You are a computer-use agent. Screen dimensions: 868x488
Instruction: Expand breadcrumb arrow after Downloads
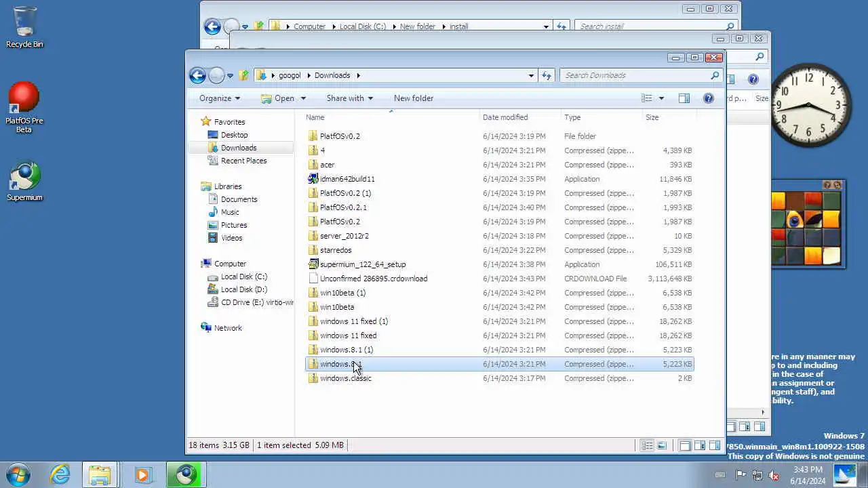click(x=358, y=75)
